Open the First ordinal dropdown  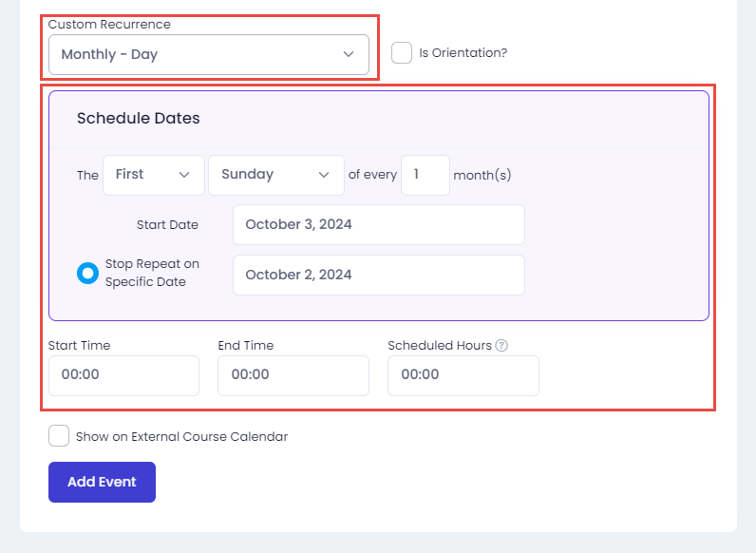point(154,175)
